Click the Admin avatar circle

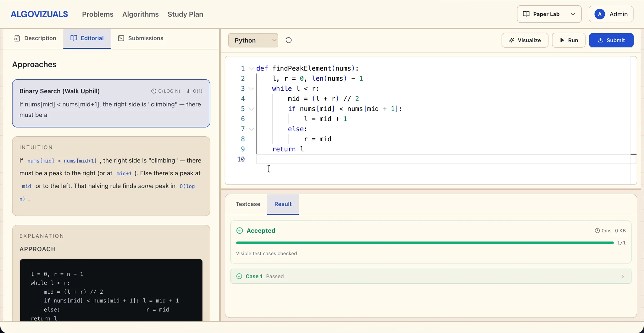[600, 14]
